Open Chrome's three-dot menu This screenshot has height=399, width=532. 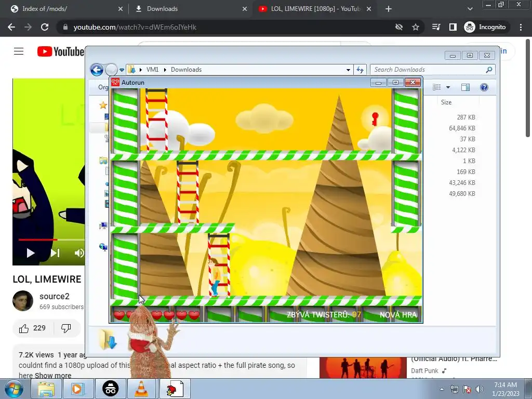[521, 27]
